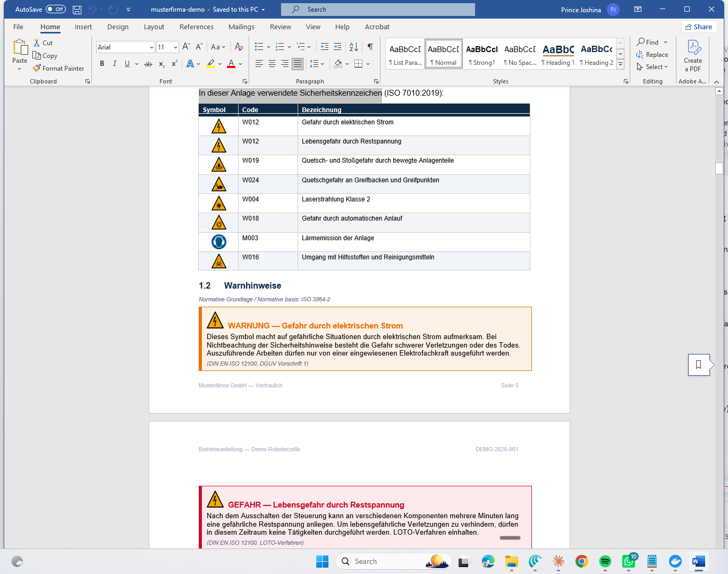Toggle Bold formatting
Image resolution: width=728 pixels, height=574 pixels.
click(x=102, y=64)
